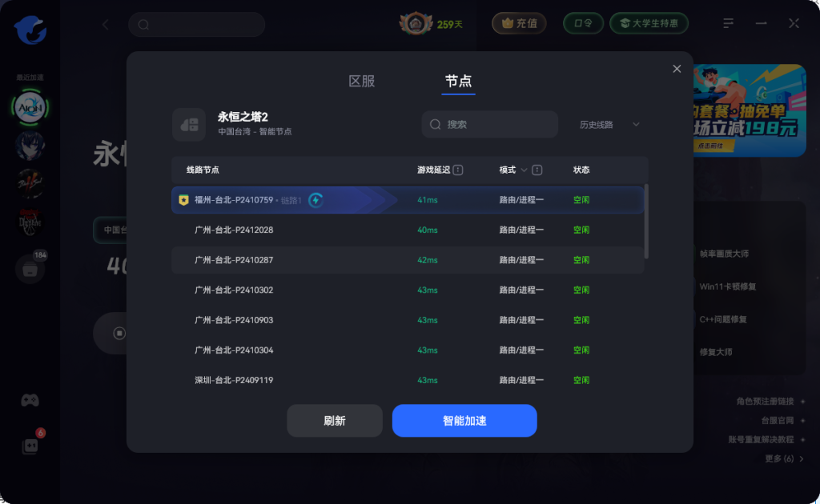Click the 智能加速 button
The width and height of the screenshot is (820, 504).
tap(464, 421)
